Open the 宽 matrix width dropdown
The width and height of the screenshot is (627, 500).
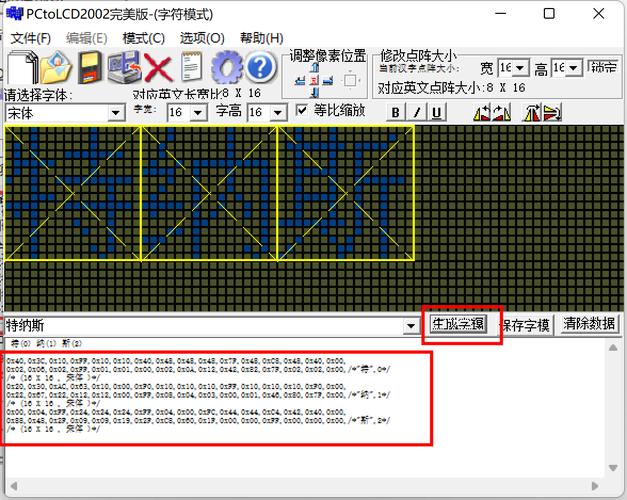[520, 68]
